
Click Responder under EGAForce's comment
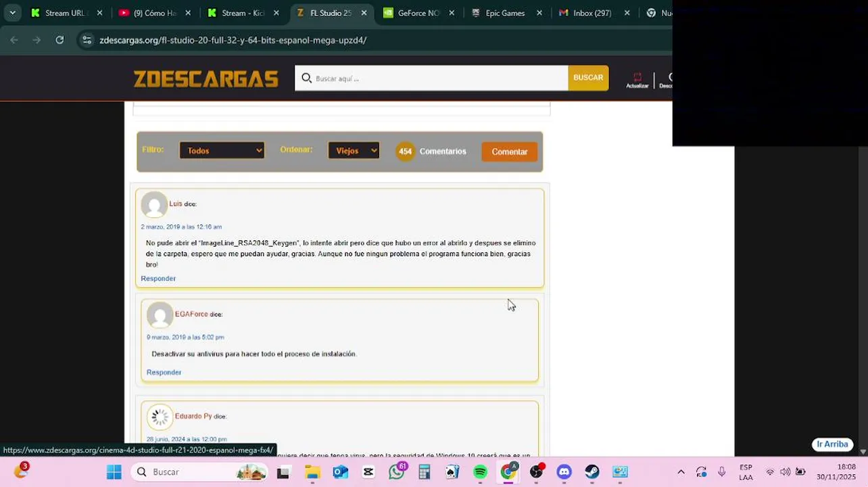164,373
